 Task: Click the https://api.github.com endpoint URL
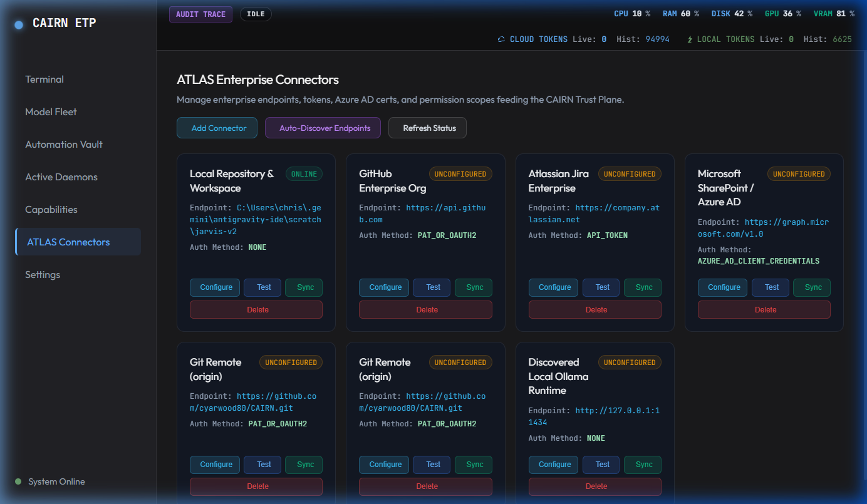point(422,213)
